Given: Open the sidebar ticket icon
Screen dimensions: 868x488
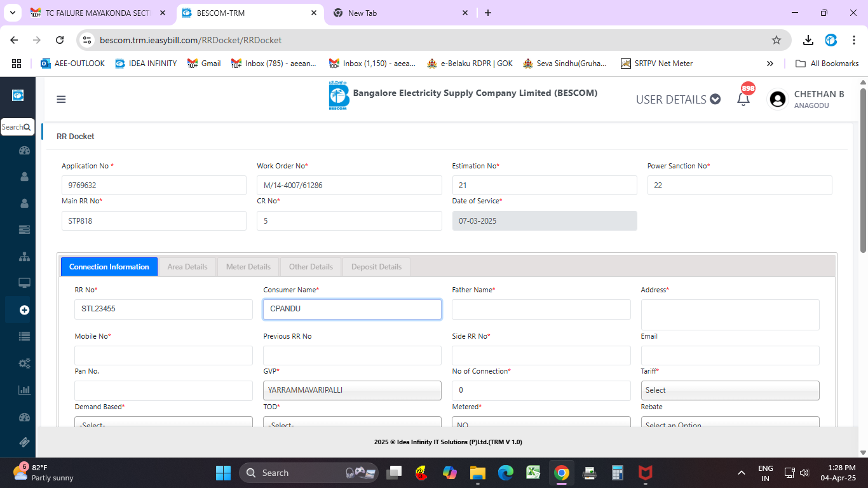Looking at the screenshot, I should click(x=24, y=442).
